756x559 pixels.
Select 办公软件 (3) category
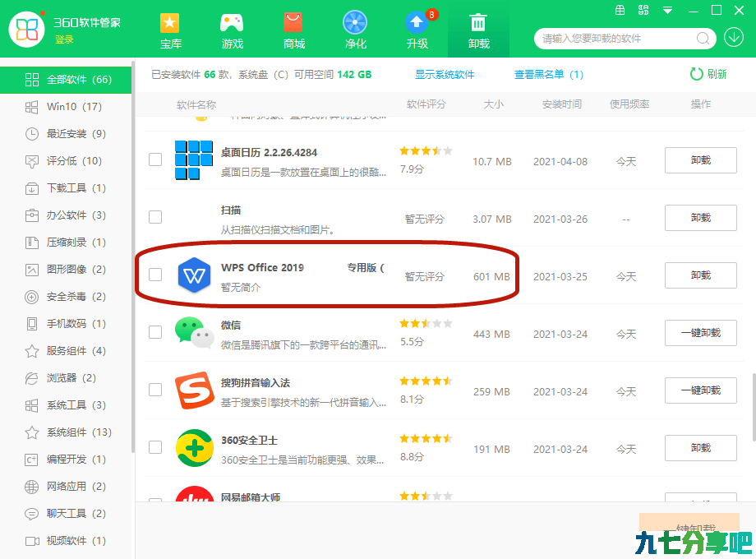(x=66, y=215)
